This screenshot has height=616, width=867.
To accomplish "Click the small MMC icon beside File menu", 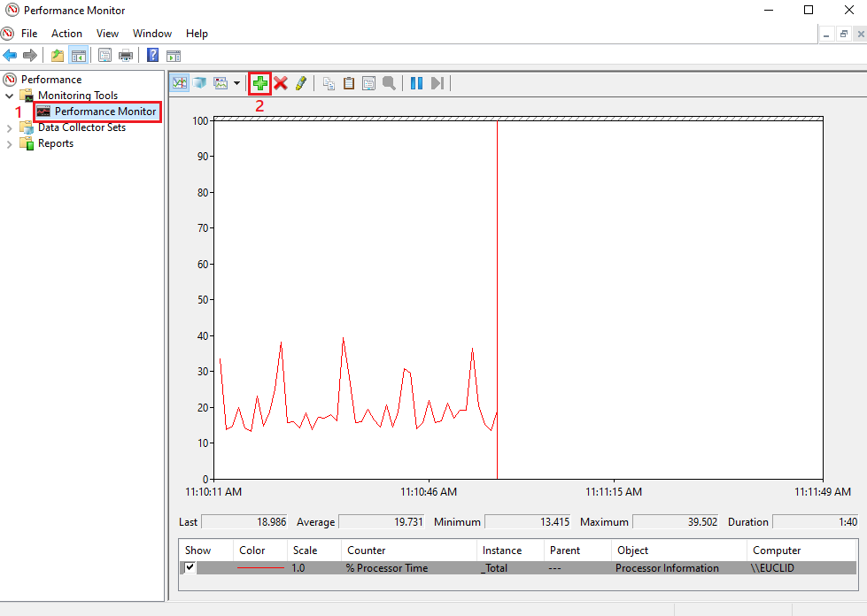I will (8, 34).
